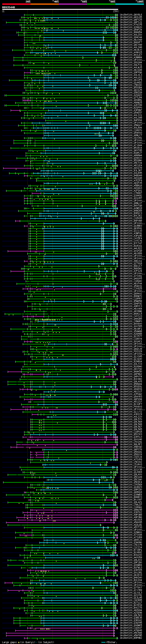Click the =50char. scale legend
This screenshot has height=644, width=146.
pyautogui.click(x=109, y=642)
